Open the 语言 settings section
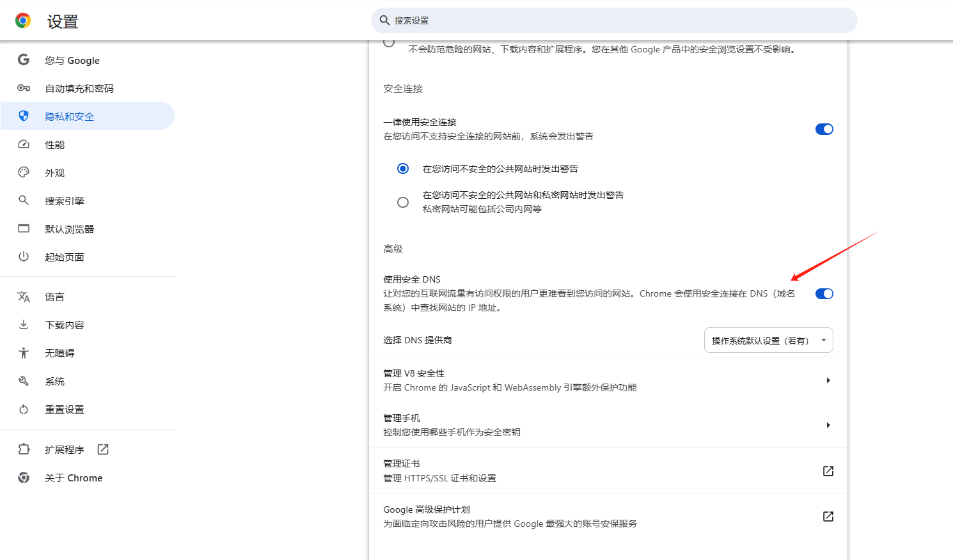 click(x=88, y=297)
